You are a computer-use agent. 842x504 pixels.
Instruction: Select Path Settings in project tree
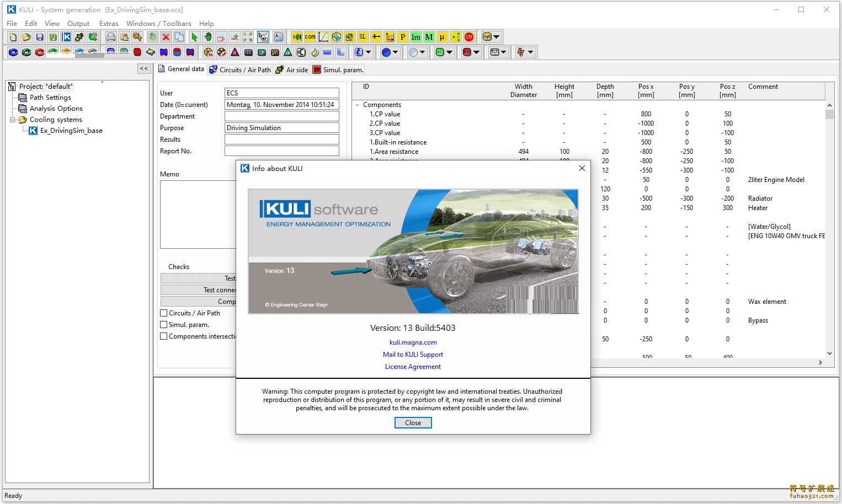click(x=50, y=98)
